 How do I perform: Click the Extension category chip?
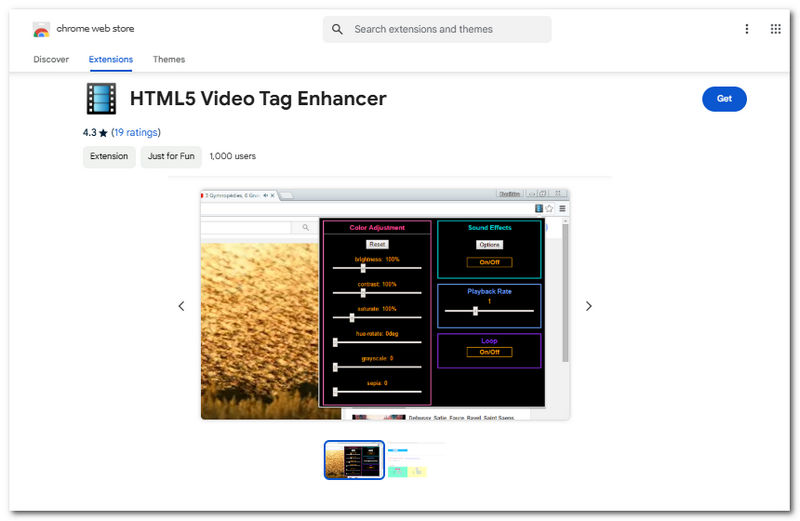(x=109, y=156)
